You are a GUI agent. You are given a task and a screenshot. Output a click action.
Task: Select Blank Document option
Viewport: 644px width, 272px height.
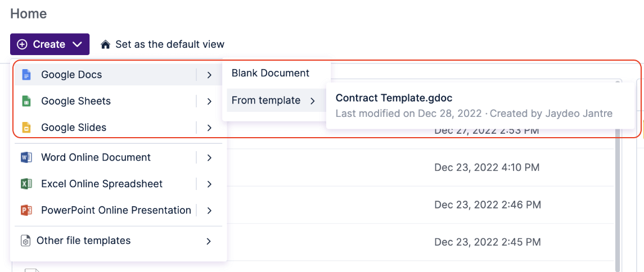coord(271,73)
